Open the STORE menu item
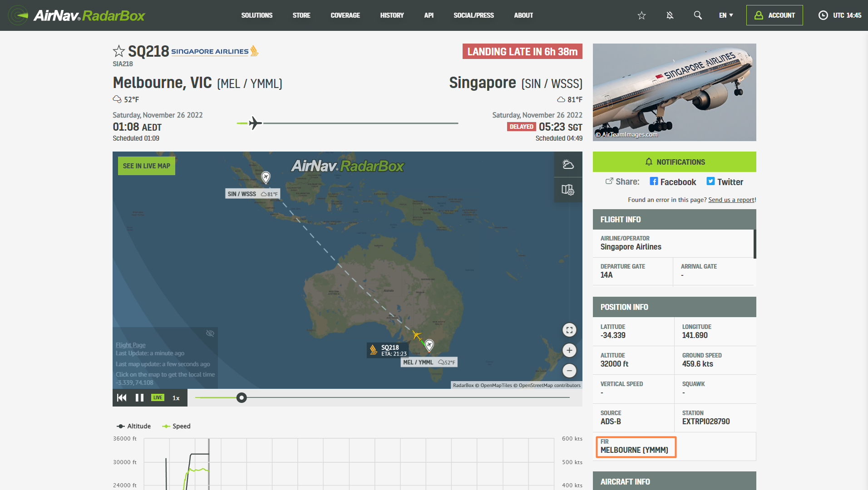The height and width of the screenshot is (490, 868). (x=301, y=15)
